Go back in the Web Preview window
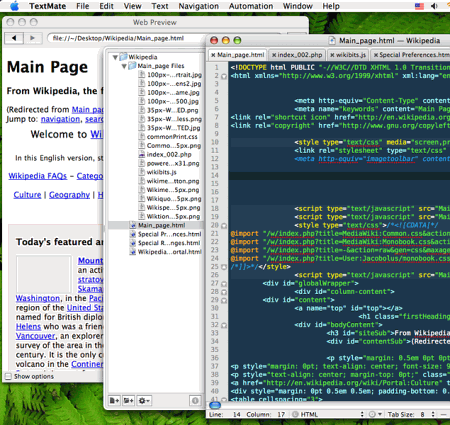Screen dimensions: 450x425 14,38
